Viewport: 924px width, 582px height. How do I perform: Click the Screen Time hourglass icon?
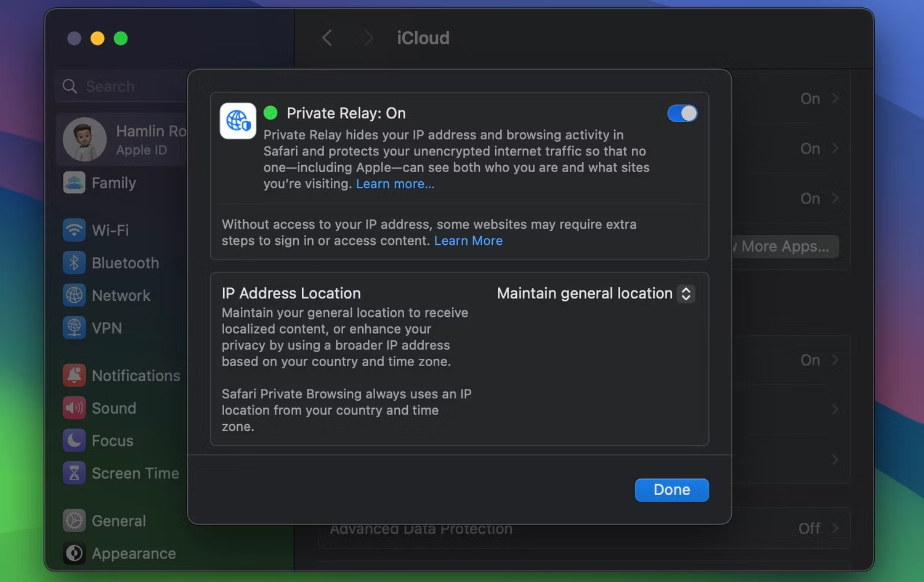click(x=74, y=473)
